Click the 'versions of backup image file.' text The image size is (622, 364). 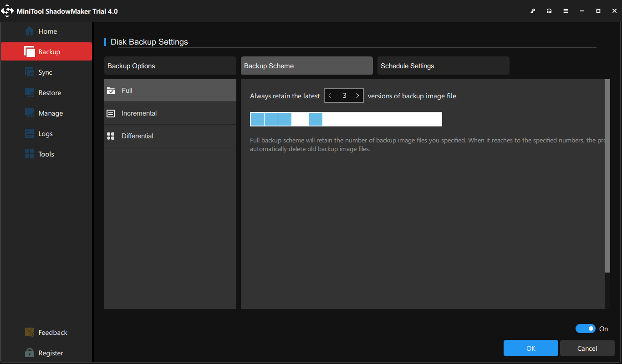click(x=413, y=96)
